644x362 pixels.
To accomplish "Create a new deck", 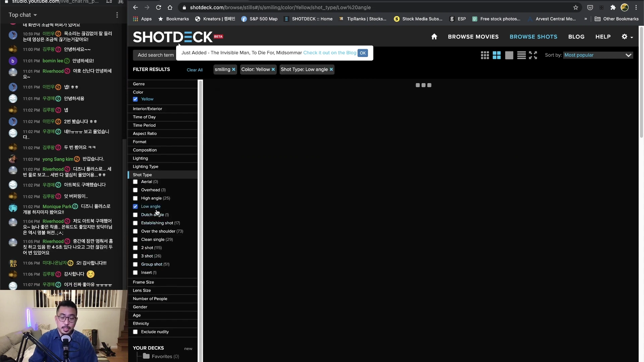I will pyautogui.click(x=188, y=349).
